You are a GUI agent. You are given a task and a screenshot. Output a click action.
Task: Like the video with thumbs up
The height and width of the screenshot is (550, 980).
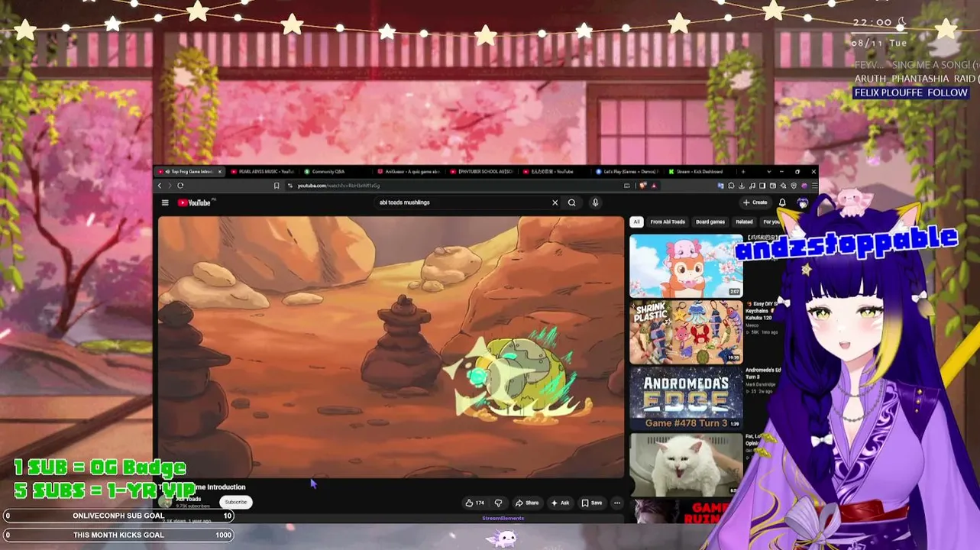(475, 503)
